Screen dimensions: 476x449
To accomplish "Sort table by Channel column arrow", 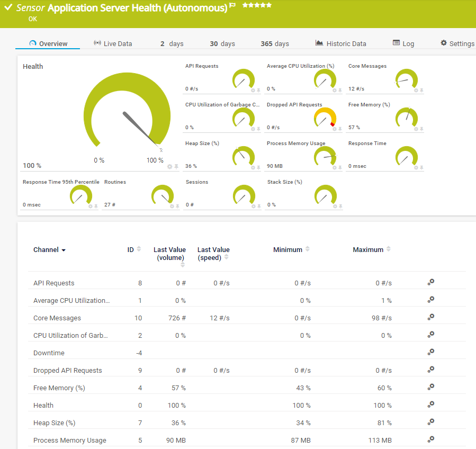I will coord(64,250).
